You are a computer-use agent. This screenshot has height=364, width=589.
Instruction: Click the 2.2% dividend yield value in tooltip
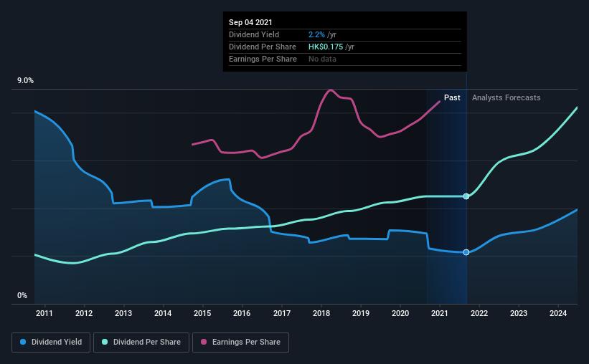tap(316, 35)
